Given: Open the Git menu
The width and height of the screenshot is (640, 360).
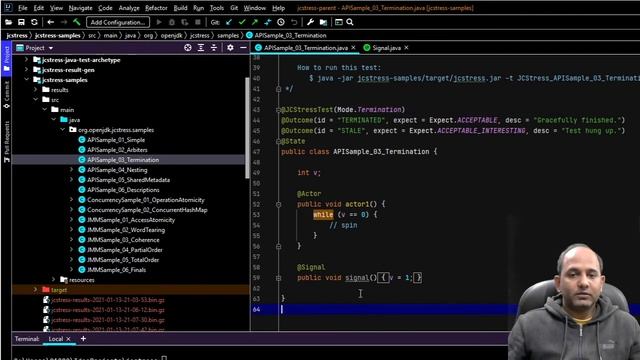Looking at the screenshot, I should point(234,8).
